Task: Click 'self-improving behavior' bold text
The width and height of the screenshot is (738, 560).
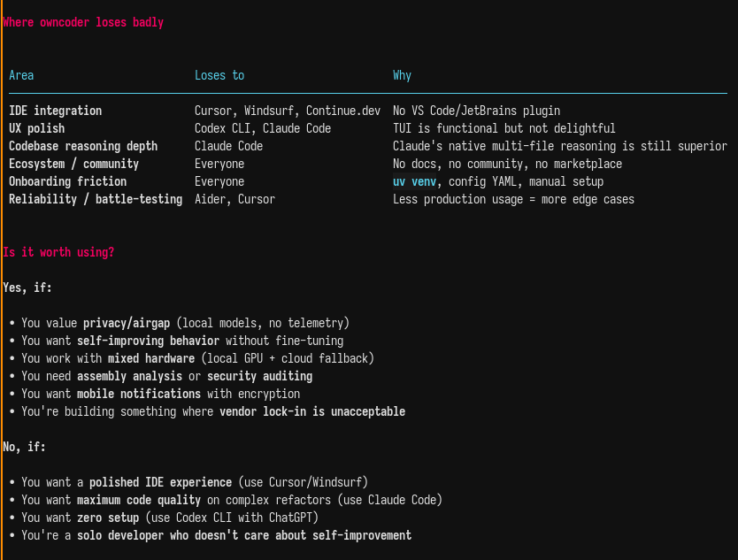Action: pyautogui.click(x=149, y=341)
